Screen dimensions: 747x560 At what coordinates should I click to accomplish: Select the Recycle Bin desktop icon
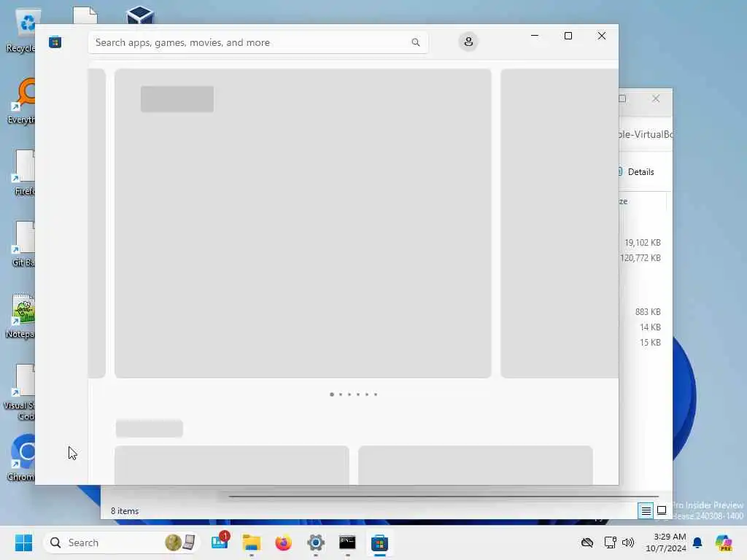(x=21, y=31)
